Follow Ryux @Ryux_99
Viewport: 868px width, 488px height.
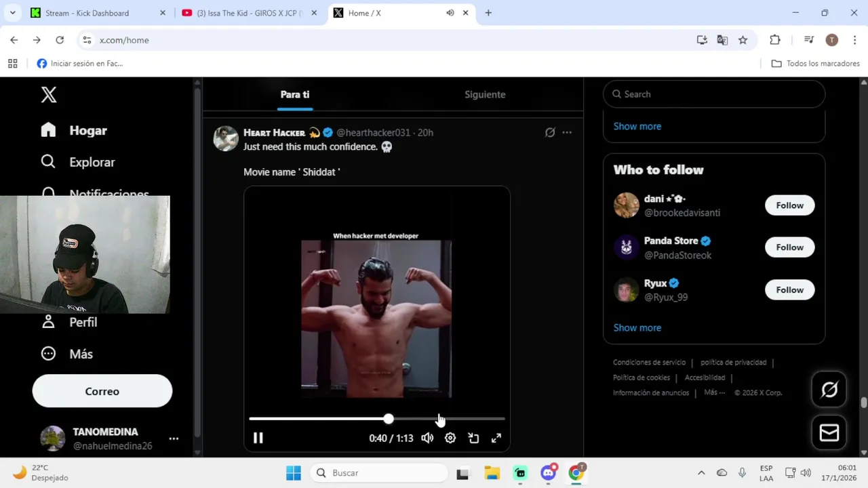(790, 290)
